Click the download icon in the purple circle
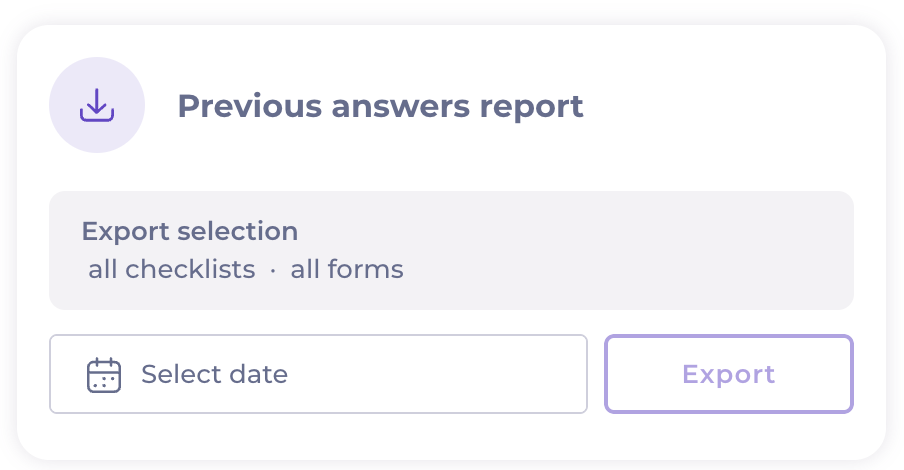The image size is (904, 470). coord(97,105)
